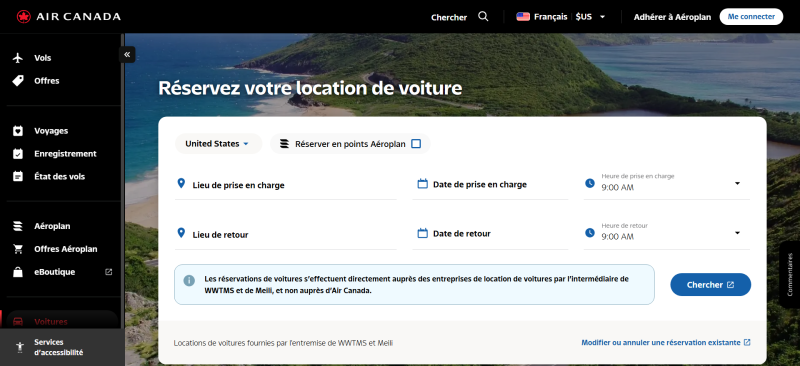The width and height of the screenshot is (800, 366).
Task: Click the external link icon beside eBoutique
Action: click(x=108, y=272)
